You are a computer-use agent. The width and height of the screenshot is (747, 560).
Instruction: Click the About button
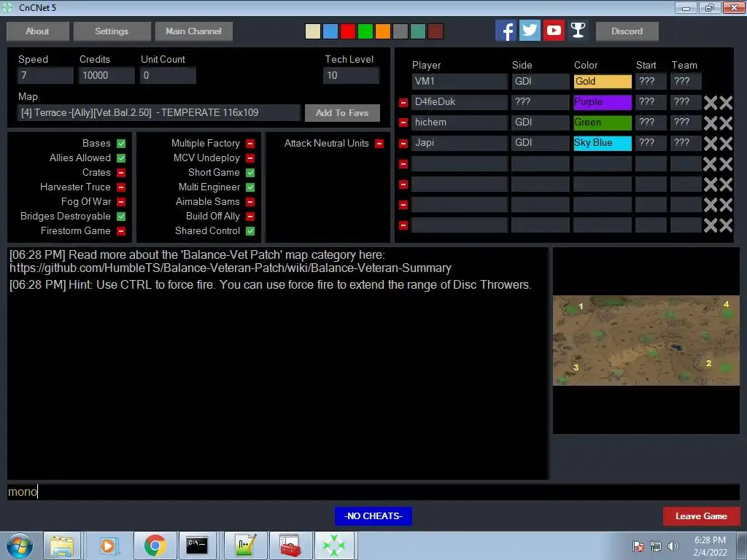pos(38,31)
